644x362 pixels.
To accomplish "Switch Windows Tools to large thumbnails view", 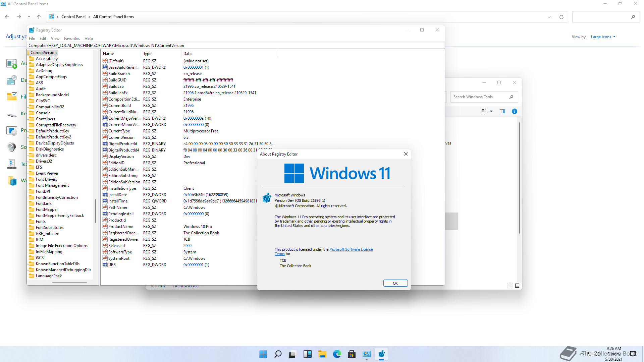I will click(x=517, y=286).
